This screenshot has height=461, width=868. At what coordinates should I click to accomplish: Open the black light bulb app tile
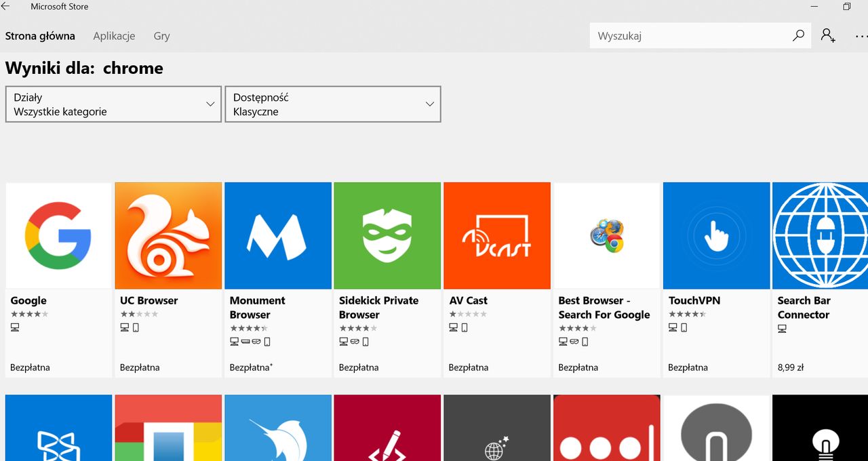coord(820,428)
